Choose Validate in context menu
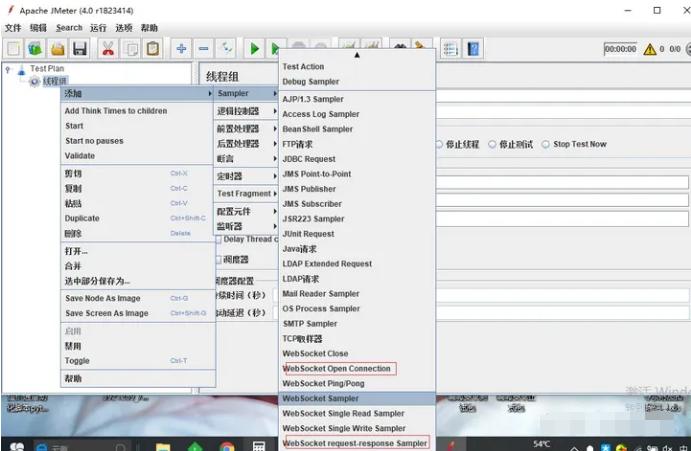Viewport: 691px width, 451px height. (x=137, y=156)
